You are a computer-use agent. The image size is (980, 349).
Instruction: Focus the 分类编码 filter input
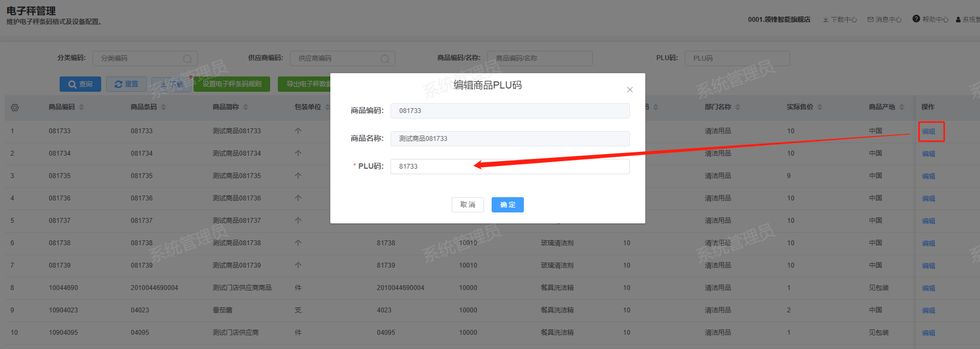(x=145, y=58)
